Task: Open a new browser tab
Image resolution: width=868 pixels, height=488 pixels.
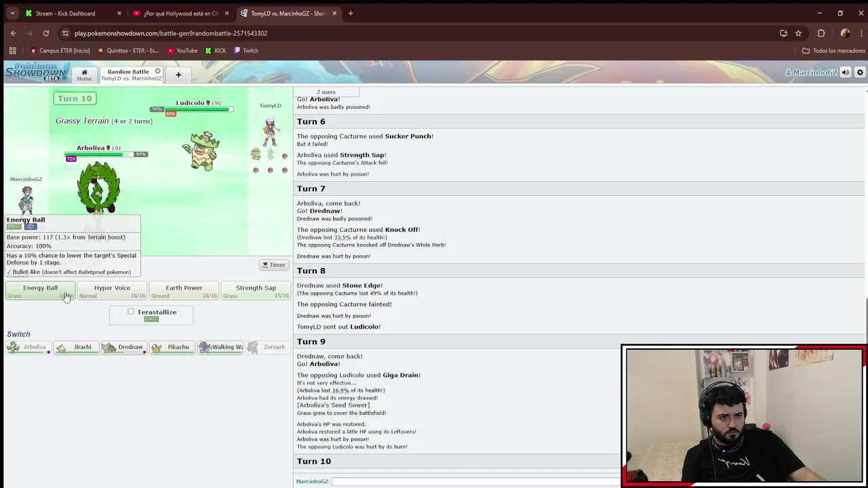Action: pyautogui.click(x=351, y=13)
